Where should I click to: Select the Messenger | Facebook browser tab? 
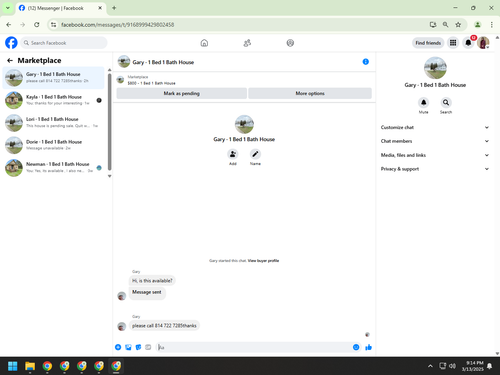[60, 8]
